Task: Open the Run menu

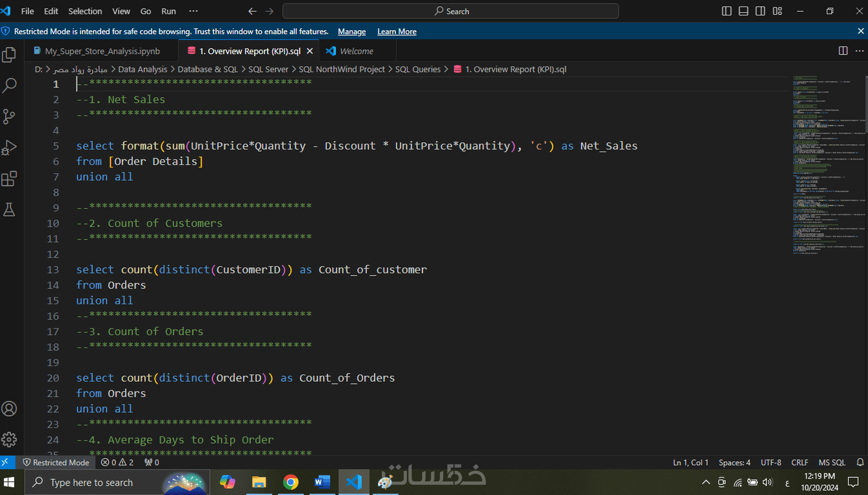Action: [168, 11]
